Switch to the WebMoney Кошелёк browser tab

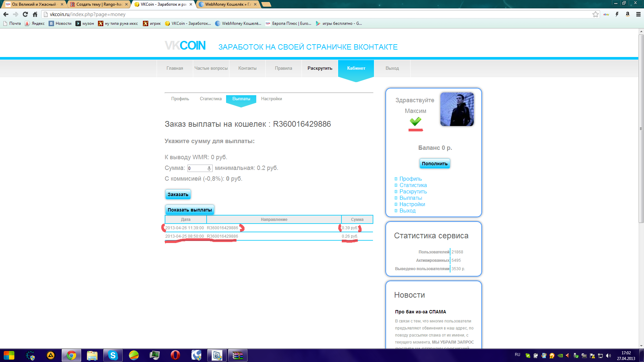(x=228, y=4)
